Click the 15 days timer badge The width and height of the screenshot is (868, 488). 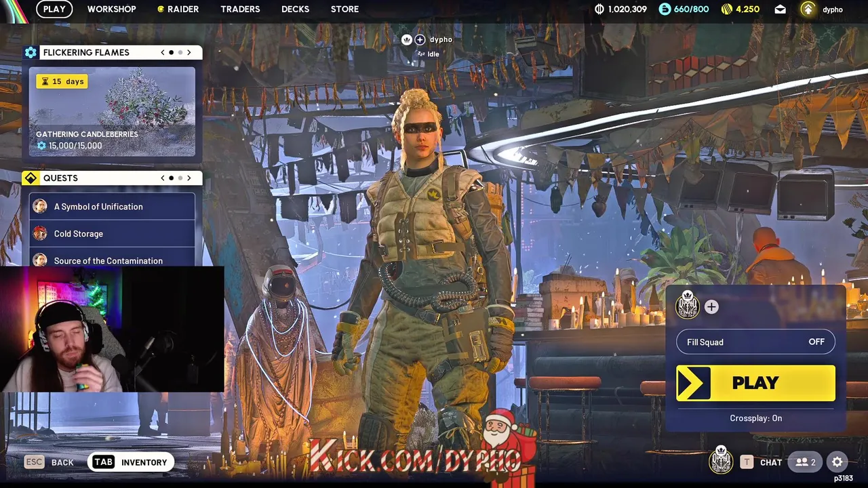coord(62,81)
